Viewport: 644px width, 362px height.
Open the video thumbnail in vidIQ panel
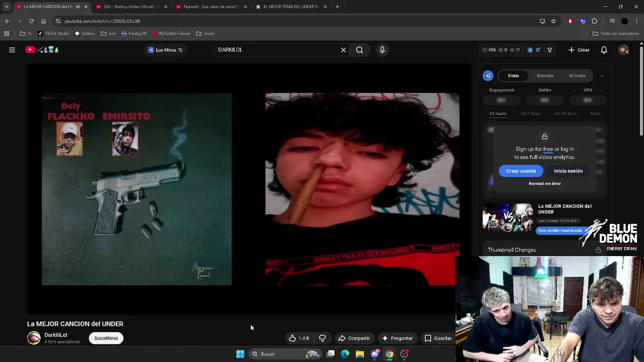coord(508,217)
